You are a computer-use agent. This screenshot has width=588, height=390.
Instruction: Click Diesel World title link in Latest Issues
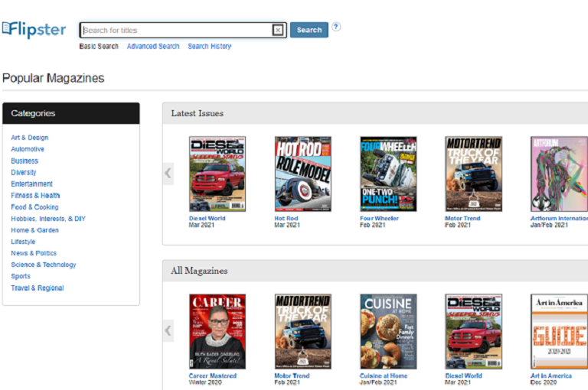pos(207,219)
